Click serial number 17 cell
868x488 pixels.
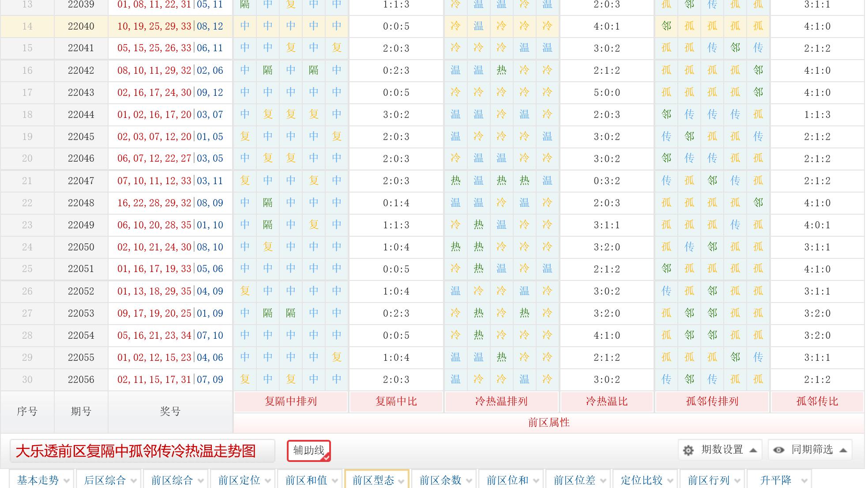coord(27,92)
